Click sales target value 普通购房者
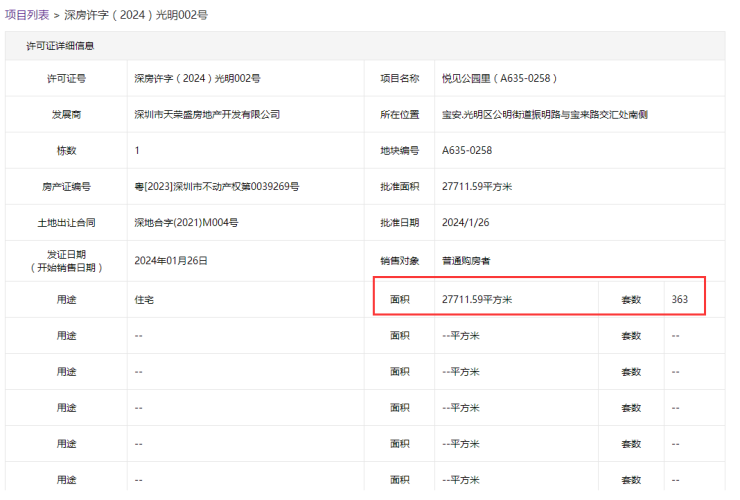This screenshot has width=740, height=500. [466, 260]
